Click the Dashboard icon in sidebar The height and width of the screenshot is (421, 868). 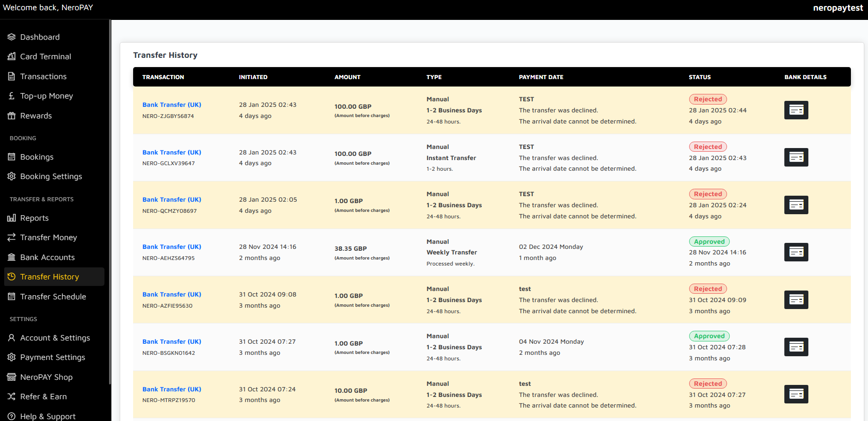(12, 37)
